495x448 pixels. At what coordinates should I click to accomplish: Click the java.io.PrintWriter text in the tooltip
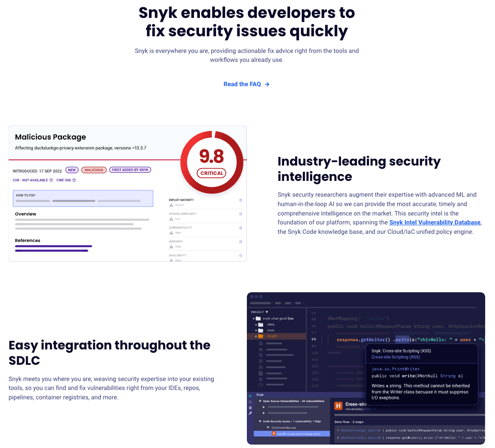tap(395, 369)
